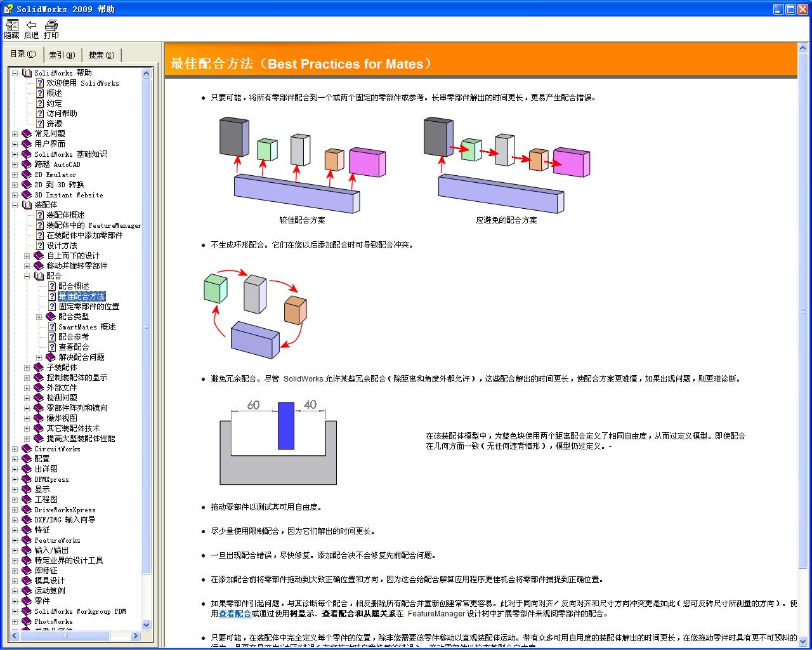
Task: Open the DFMXpress tree item
Action: point(51,479)
